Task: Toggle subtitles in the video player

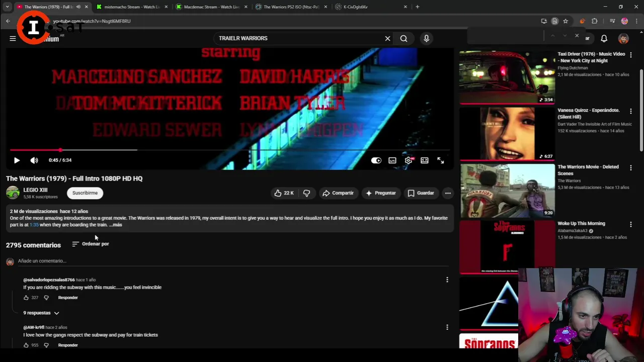Action: click(x=392, y=160)
